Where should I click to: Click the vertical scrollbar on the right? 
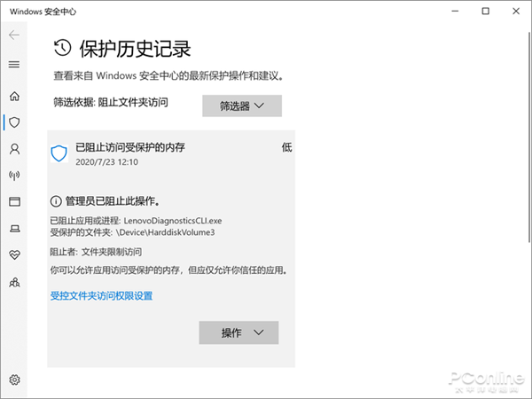coord(529,137)
